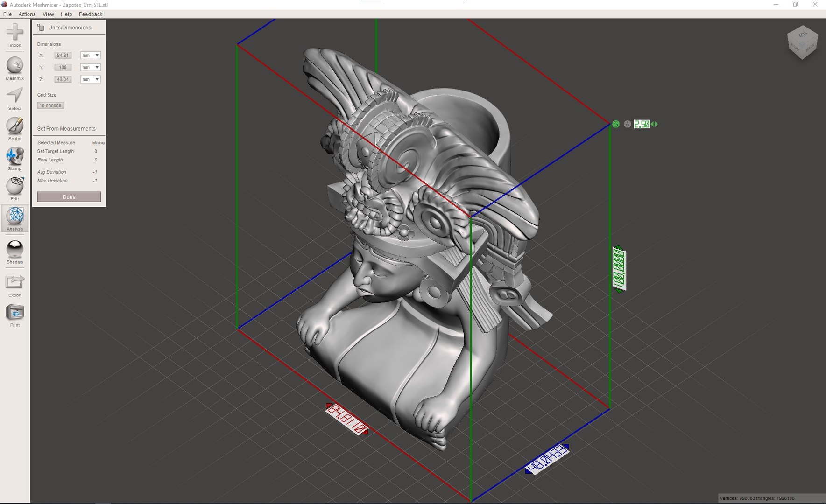Click the Avg Deviation row
Viewport: 826px width, 504px height.
pyautogui.click(x=68, y=172)
